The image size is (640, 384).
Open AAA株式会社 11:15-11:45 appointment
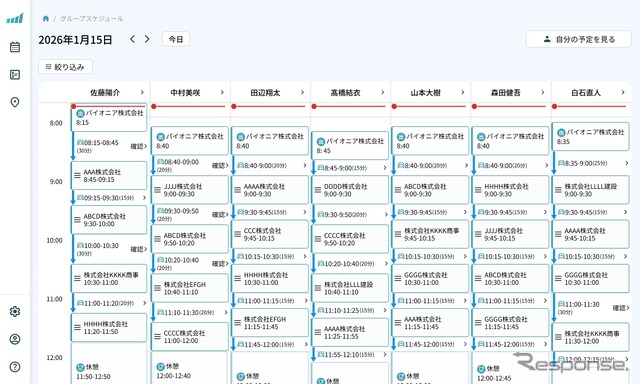point(430,323)
